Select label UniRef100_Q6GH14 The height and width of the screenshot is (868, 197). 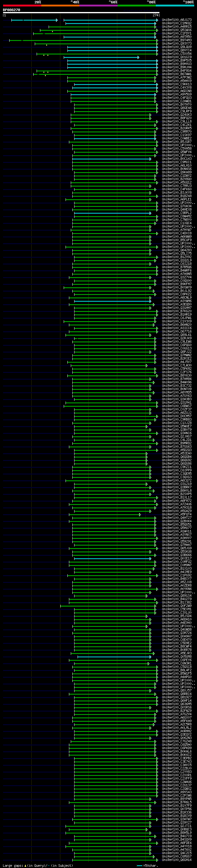pos(177,860)
